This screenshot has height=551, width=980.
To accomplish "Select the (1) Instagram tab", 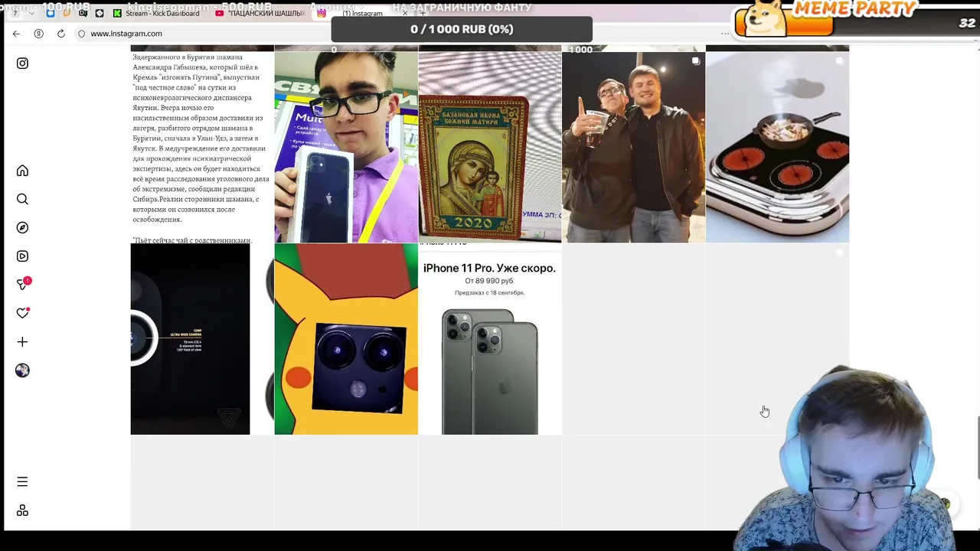I will (x=361, y=14).
